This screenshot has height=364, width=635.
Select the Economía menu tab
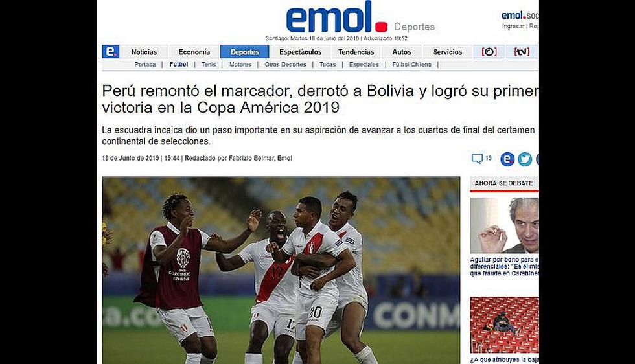194,52
